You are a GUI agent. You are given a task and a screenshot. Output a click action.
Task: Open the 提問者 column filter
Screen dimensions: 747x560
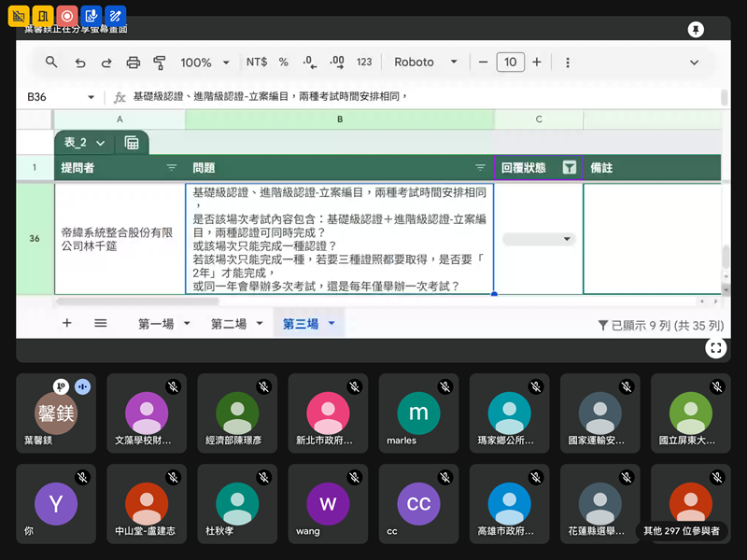tap(172, 168)
